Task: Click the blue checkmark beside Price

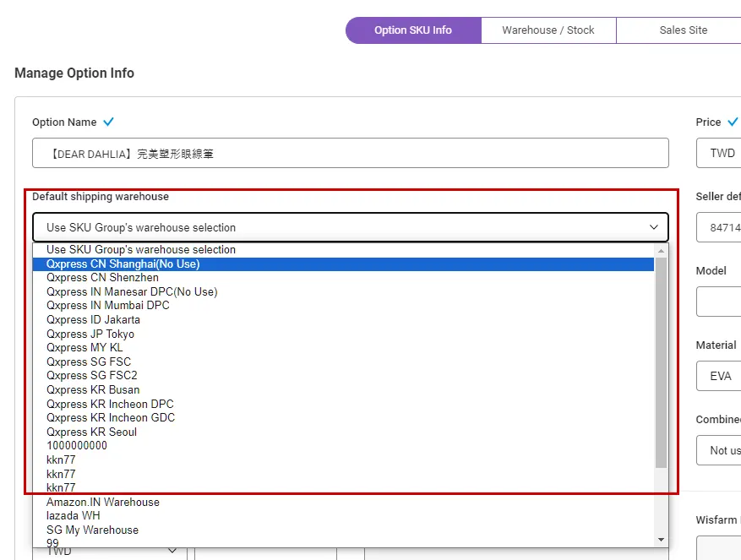Action: (x=733, y=122)
